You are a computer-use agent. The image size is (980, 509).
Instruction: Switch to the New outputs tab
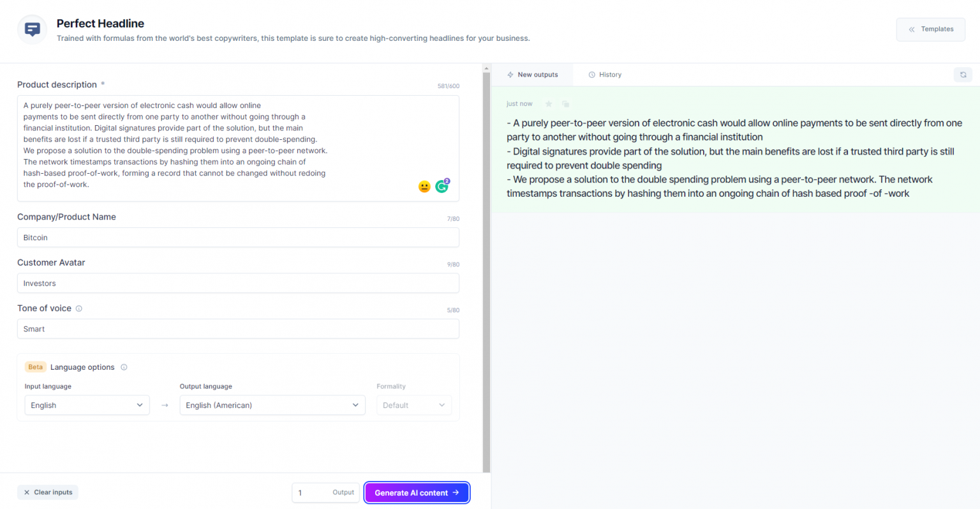[532, 75]
